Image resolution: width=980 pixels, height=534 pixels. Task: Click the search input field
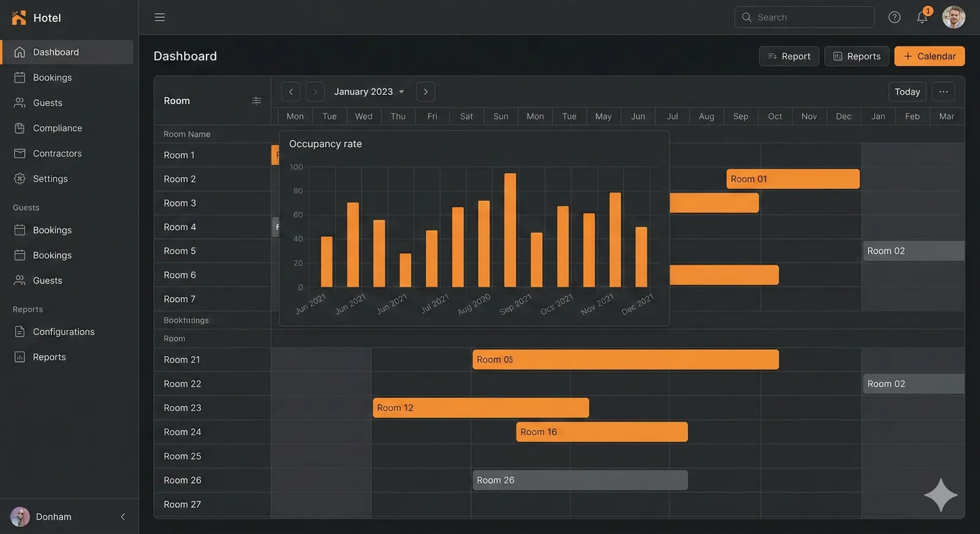pos(804,17)
